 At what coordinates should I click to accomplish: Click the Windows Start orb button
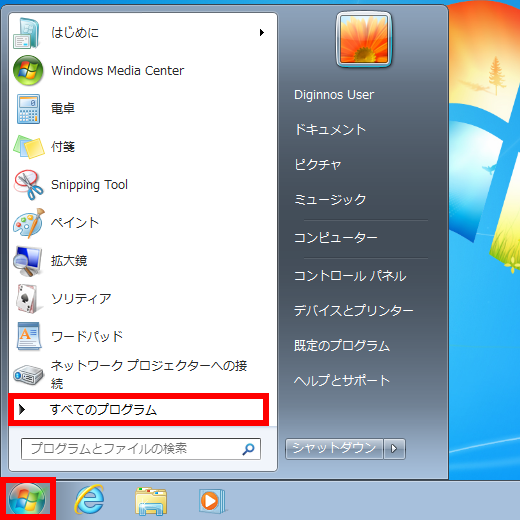[x=27, y=499]
